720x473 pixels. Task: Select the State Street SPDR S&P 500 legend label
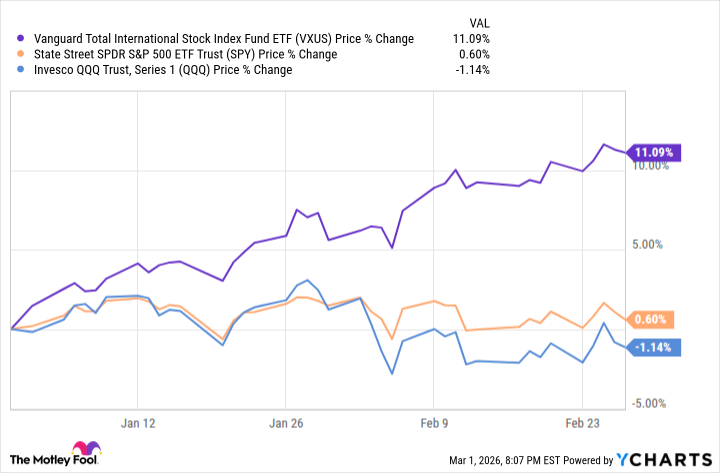click(186, 54)
